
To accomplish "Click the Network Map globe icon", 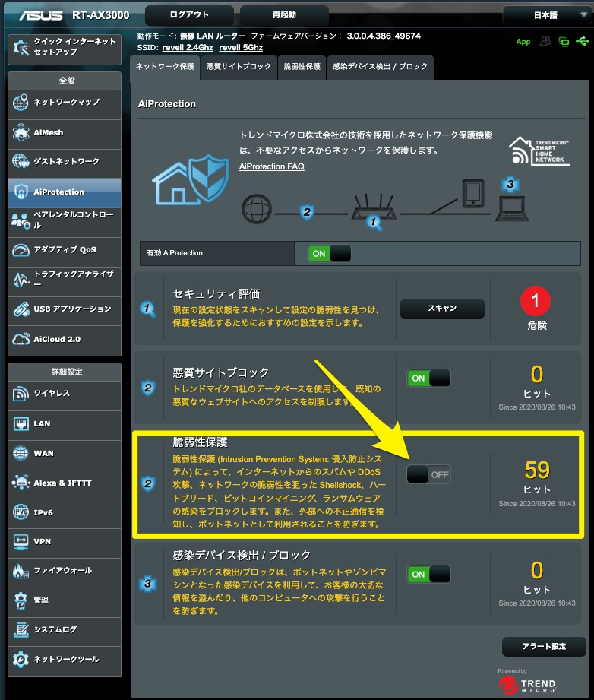I will click(x=21, y=103).
